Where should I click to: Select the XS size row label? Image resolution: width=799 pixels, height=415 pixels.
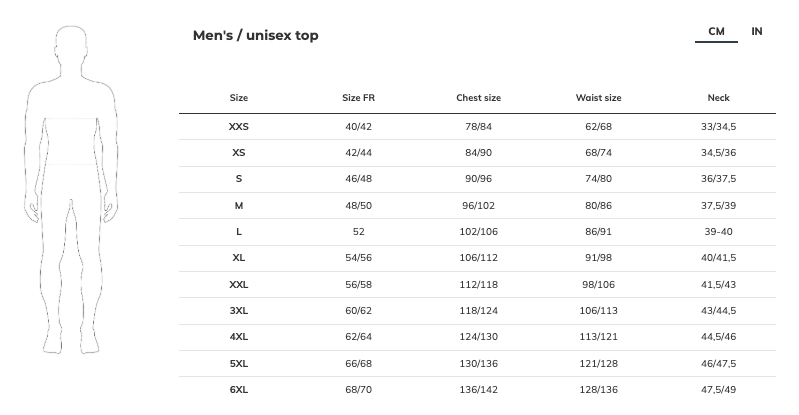pos(238,153)
